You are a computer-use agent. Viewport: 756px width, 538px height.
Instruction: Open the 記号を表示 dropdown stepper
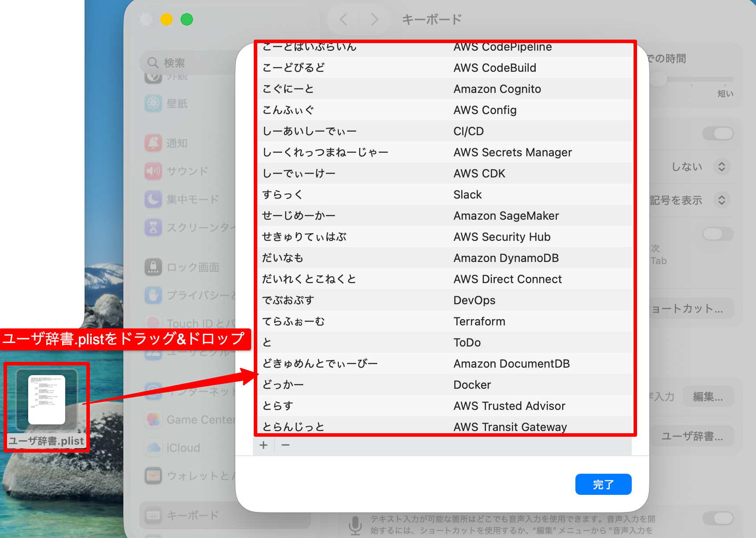722,200
